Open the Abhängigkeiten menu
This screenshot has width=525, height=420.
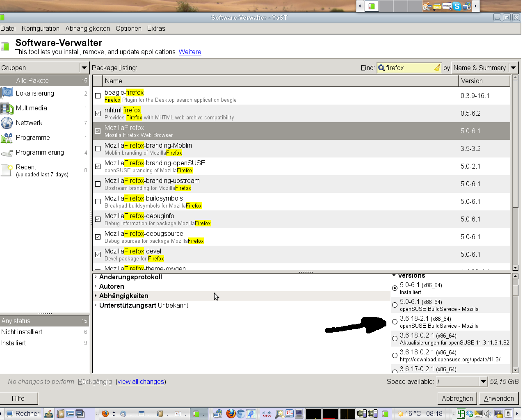88,28
